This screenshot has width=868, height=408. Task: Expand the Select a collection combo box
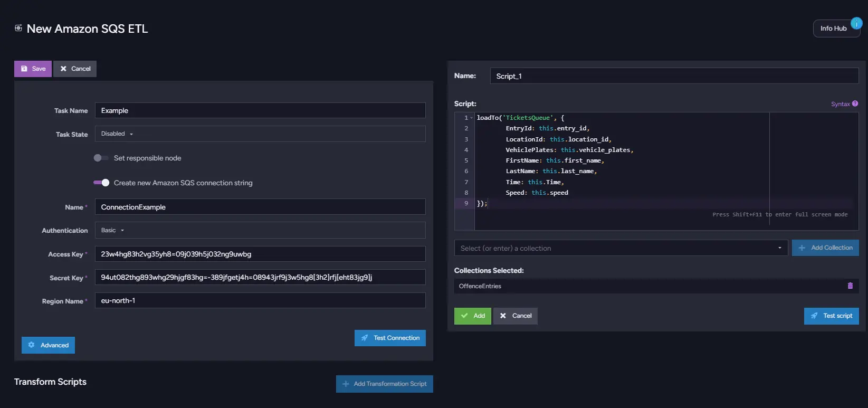[x=621, y=248]
